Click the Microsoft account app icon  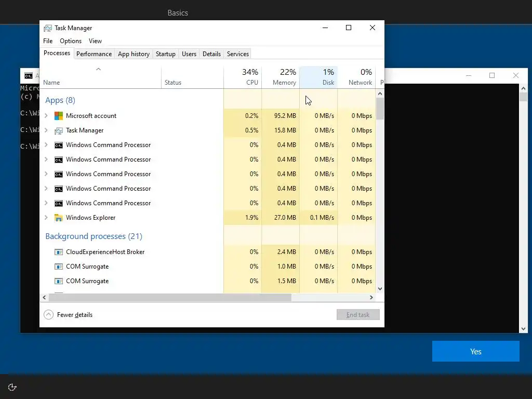pyautogui.click(x=59, y=116)
